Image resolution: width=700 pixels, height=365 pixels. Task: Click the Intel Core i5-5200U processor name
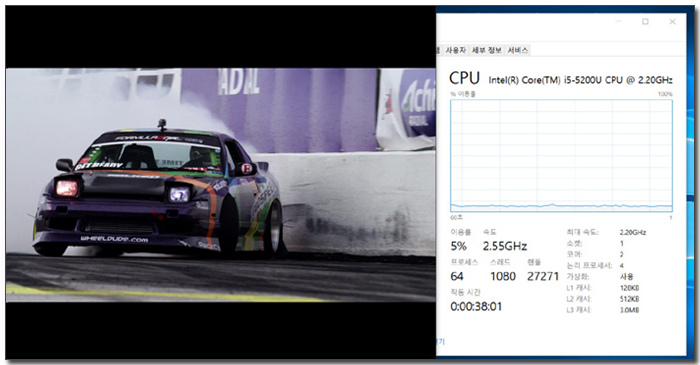(x=580, y=80)
